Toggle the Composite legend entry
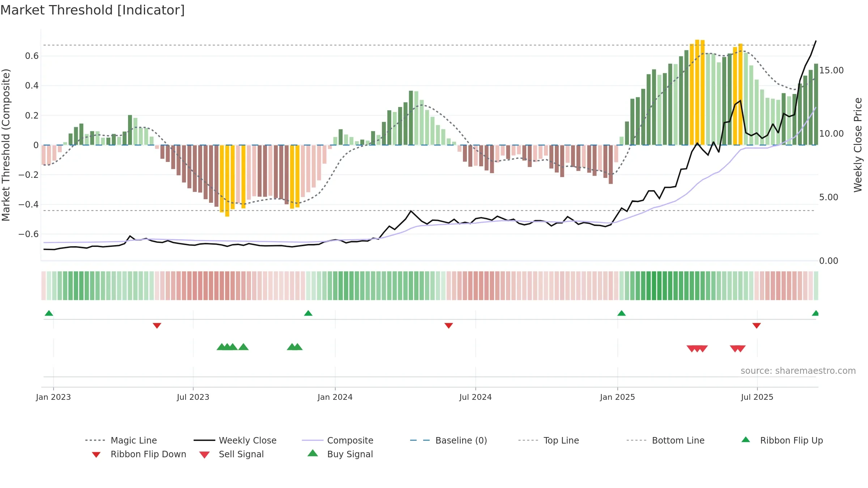This screenshot has width=868, height=488. pos(337,440)
